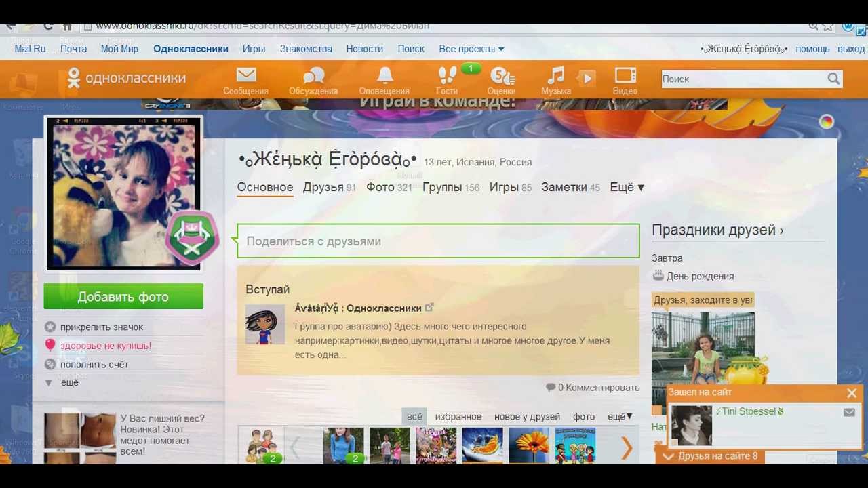Click the pink badge on profile photo
868x488 pixels.
click(x=192, y=238)
